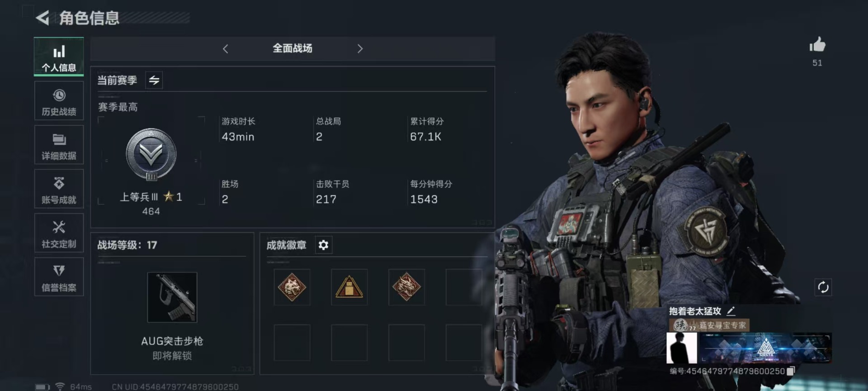Open 信誉档案 reputation section
Screen dimensions: 868x391
[59, 277]
